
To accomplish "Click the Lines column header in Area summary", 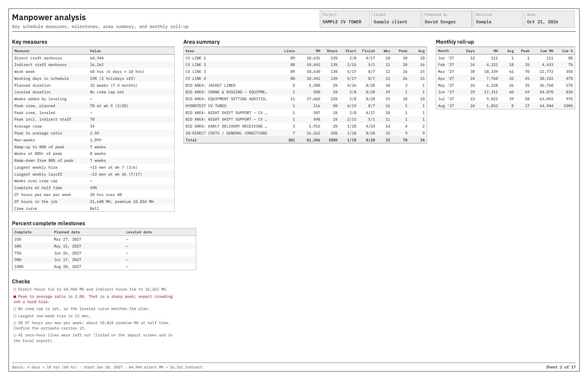I will (290, 51).
